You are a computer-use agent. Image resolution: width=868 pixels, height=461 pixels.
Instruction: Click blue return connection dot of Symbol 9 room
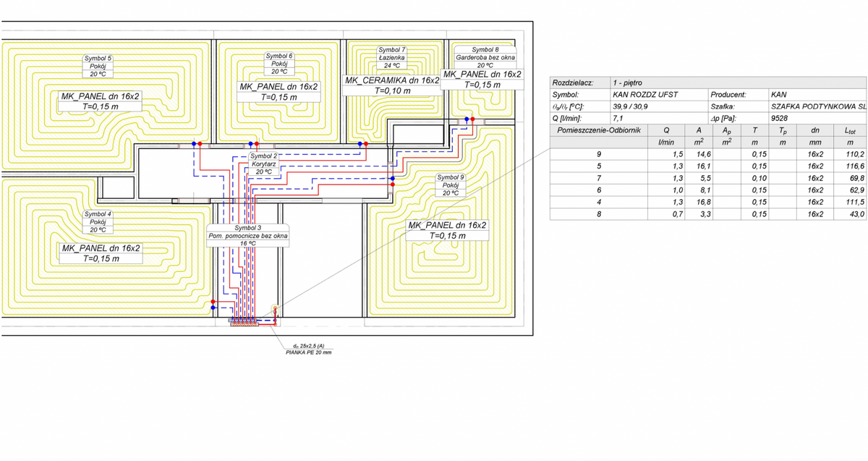pyautogui.click(x=392, y=178)
